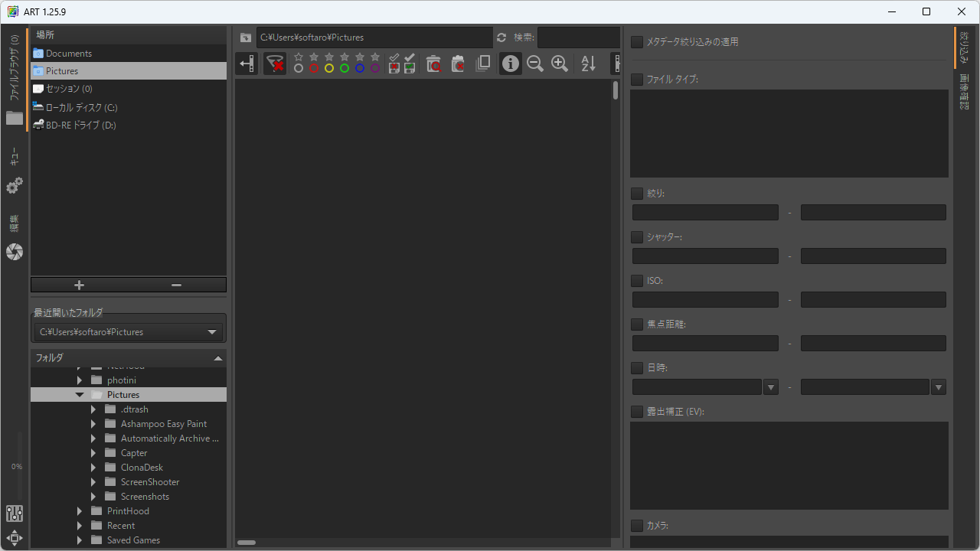Click the info overlay icon in toolbar

[511, 64]
